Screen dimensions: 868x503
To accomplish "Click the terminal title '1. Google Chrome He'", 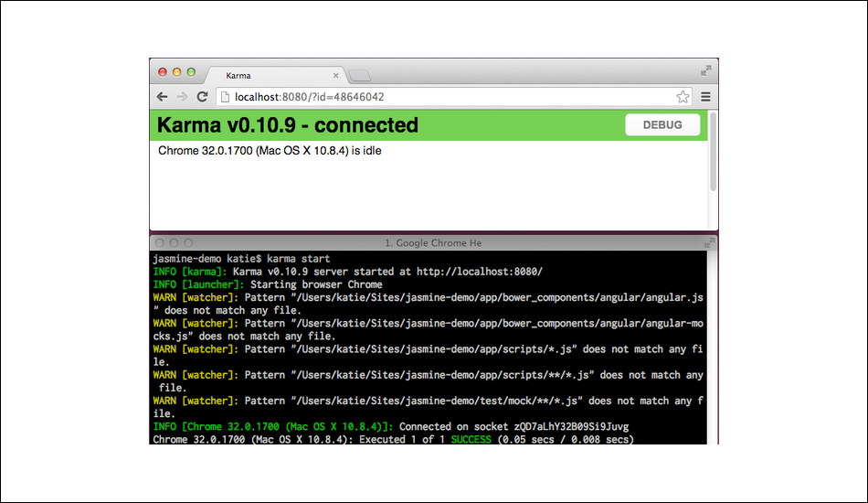I will (x=433, y=242).
